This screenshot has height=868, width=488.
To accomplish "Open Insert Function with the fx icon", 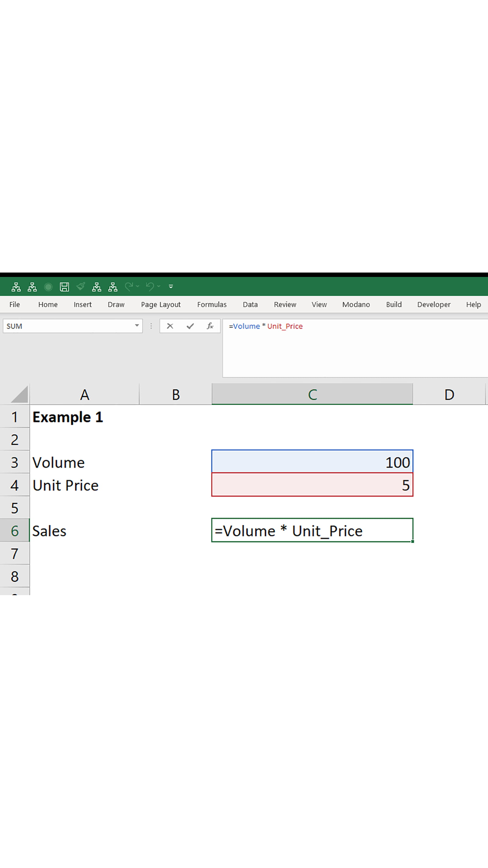I will point(210,326).
